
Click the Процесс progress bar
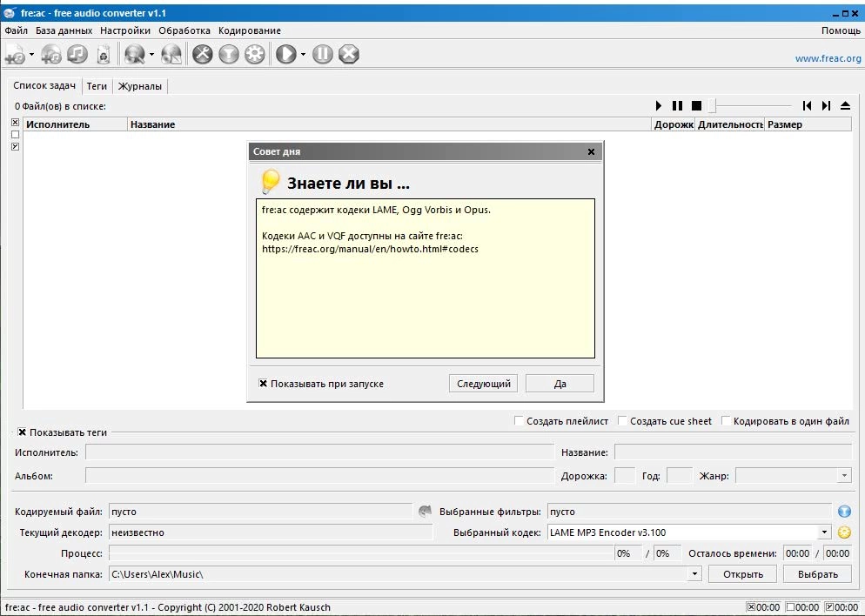[x=362, y=553]
